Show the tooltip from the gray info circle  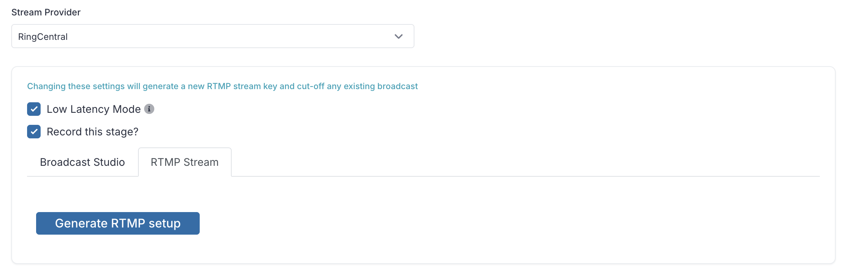149,109
